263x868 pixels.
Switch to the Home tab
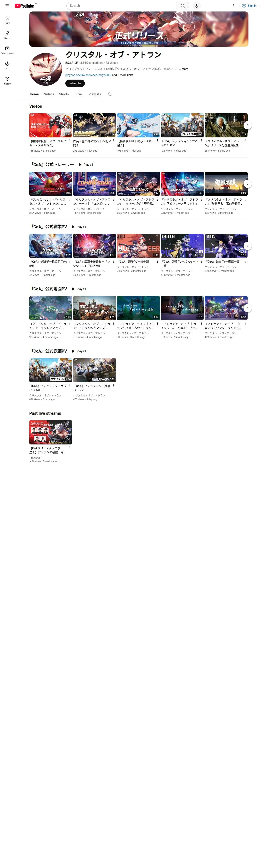click(x=34, y=94)
